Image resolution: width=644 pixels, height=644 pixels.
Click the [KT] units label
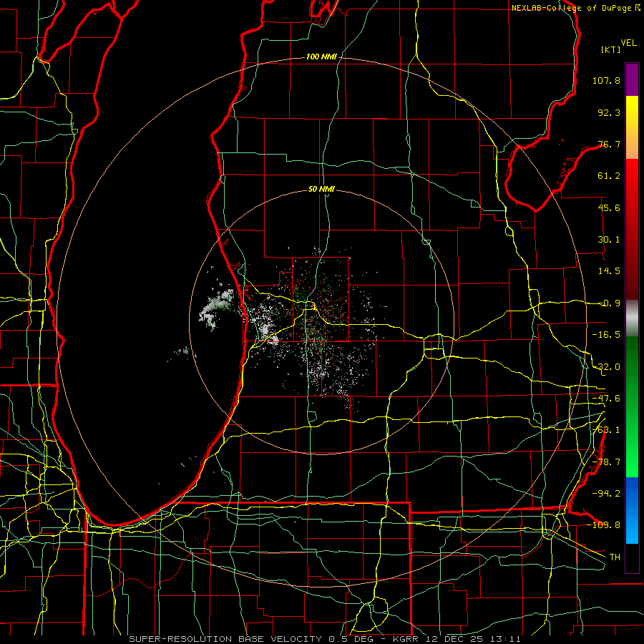pos(611,49)
